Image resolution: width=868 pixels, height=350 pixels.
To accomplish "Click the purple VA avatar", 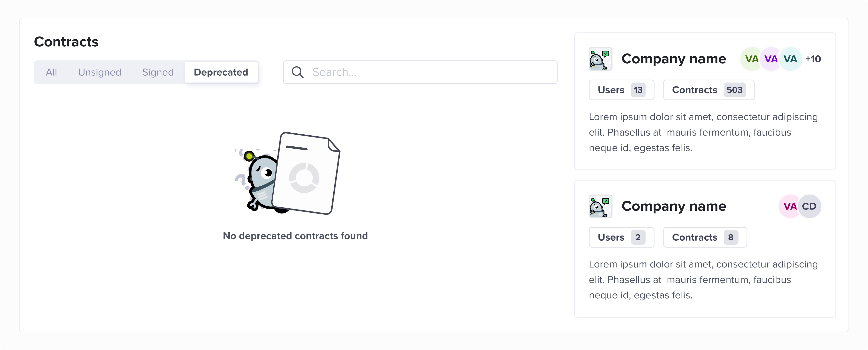I will click(771, 59).
